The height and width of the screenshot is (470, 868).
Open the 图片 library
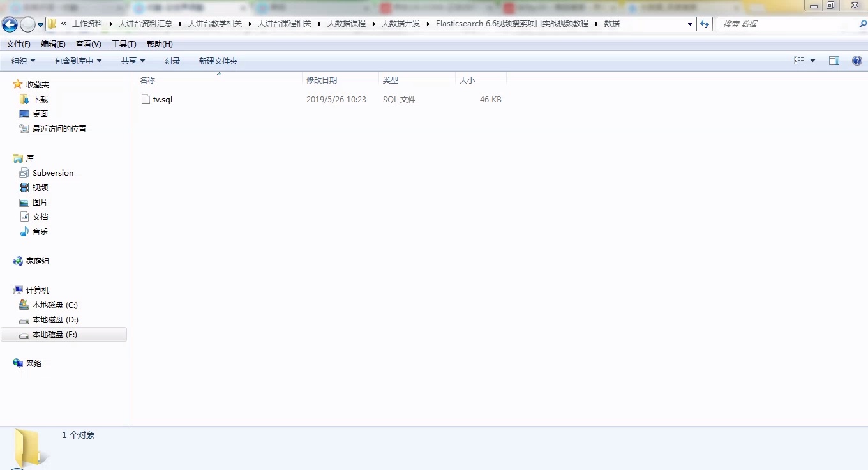[38, 202]
